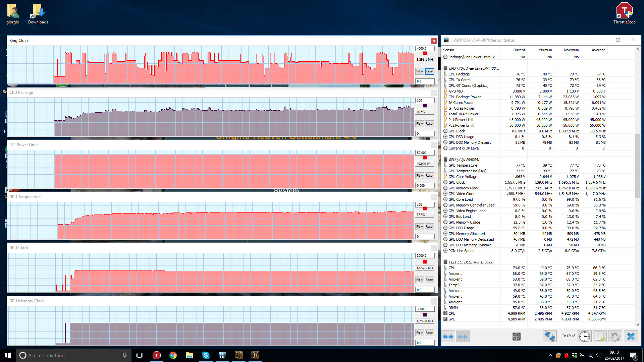
Task: Open Skype from the taskbar
Action: coord(206,355)
